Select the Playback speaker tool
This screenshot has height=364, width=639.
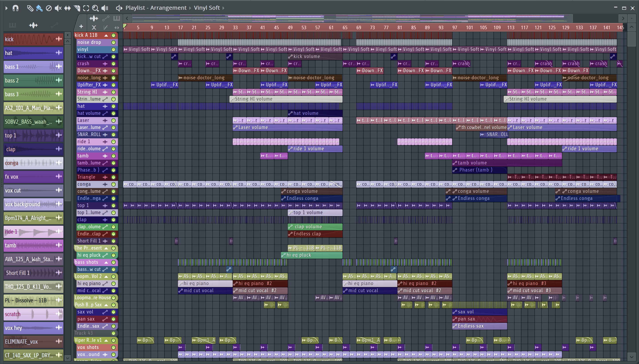[105, 8]
